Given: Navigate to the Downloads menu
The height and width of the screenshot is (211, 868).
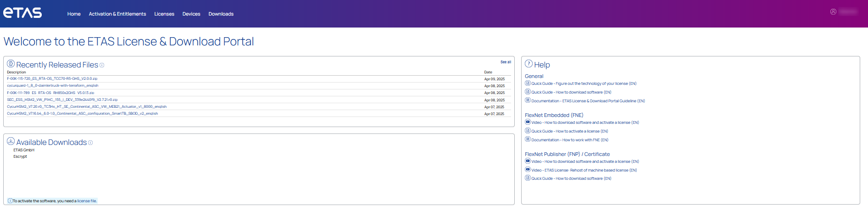Looking at the screenshot, I should [x=221, y=14].
